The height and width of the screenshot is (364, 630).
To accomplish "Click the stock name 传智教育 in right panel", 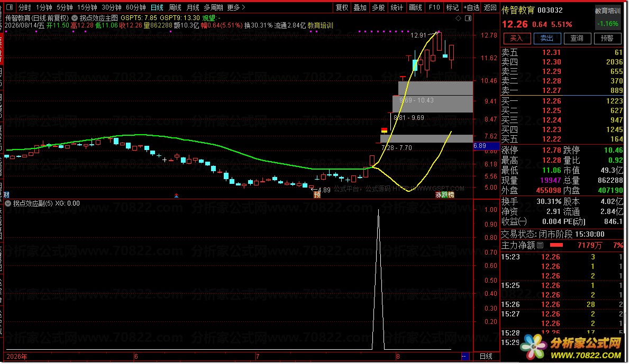I will pos(518,11).
